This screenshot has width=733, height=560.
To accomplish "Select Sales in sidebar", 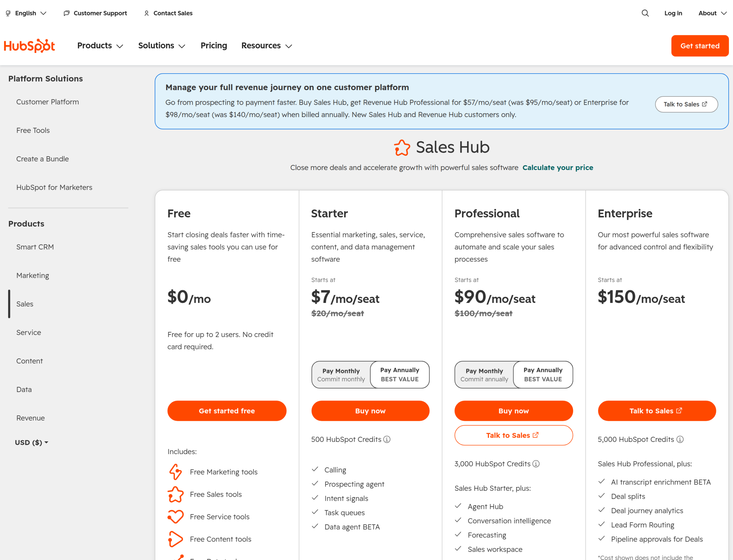I will pyautogui.click(x=25, y=304).
